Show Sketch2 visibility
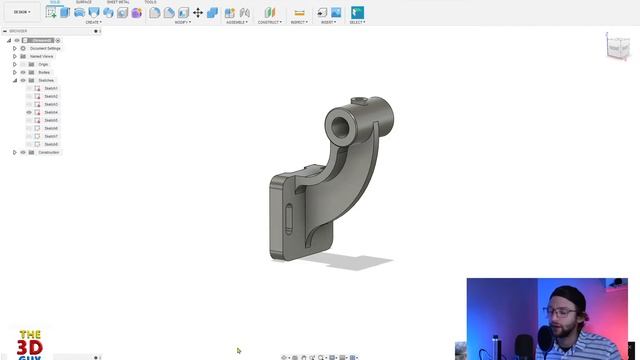 pos(29,96)
